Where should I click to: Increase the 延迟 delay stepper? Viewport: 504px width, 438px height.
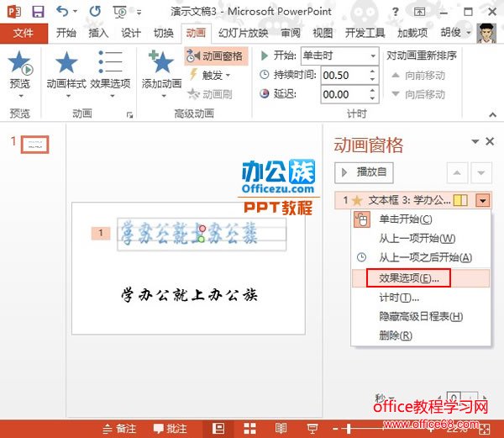(372, 91)
